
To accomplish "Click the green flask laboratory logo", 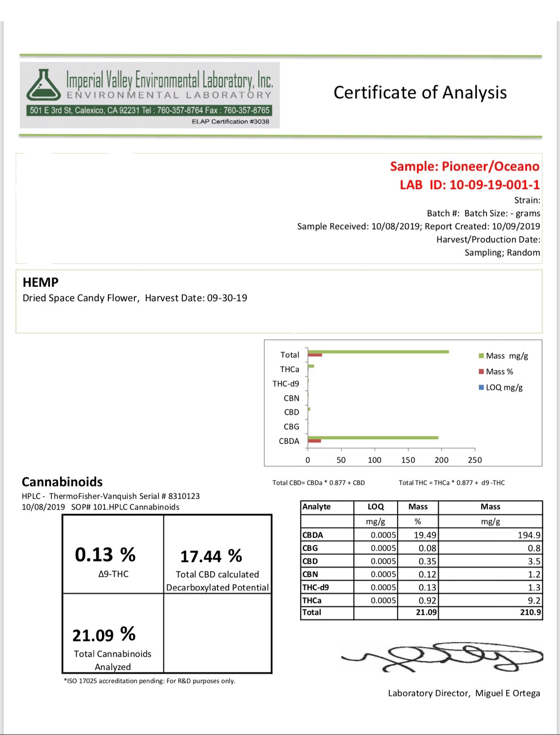I will (44, 85).
